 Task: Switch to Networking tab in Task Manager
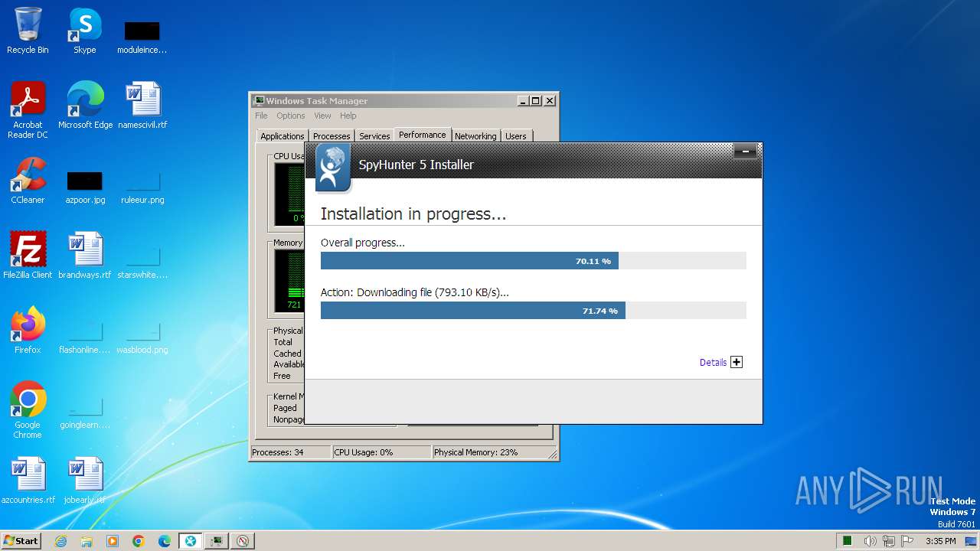pyautogui.click(x=475, y=136)
